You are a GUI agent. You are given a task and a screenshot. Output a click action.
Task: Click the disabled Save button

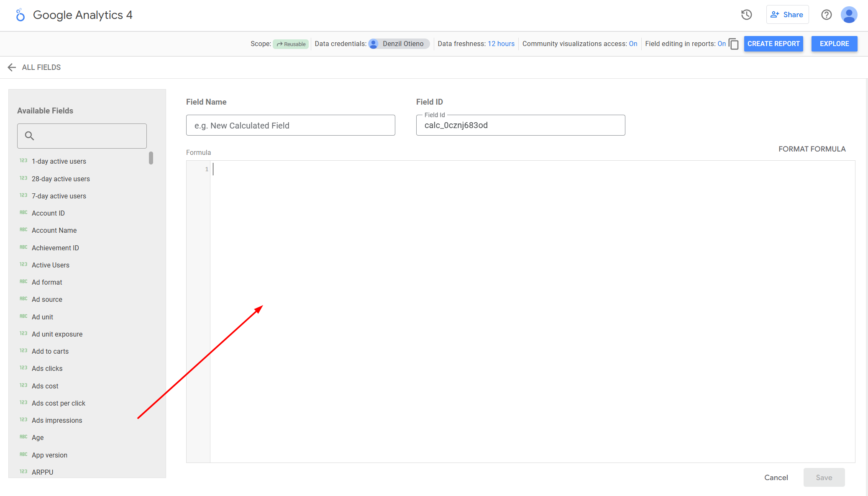tap(824, 478)
